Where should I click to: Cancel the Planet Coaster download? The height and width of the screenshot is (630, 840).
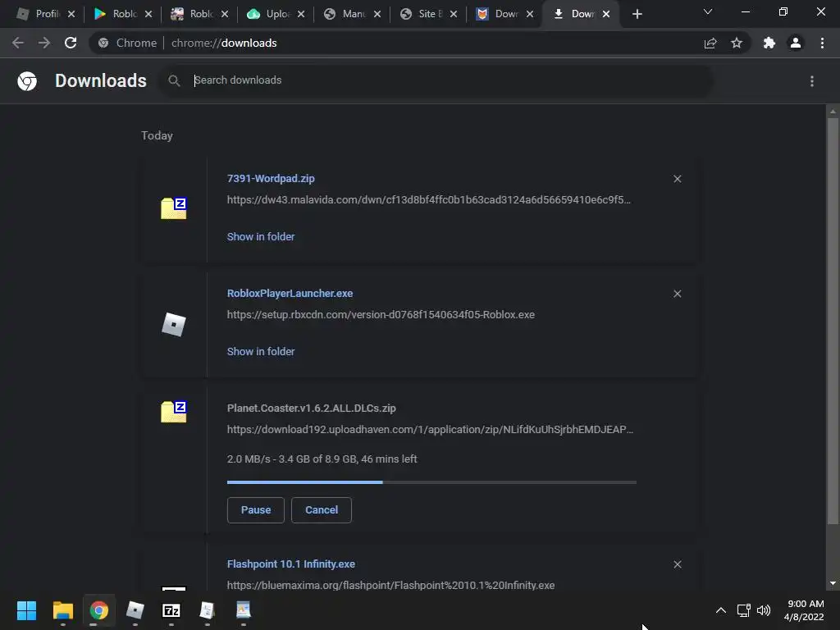(x=322, y=510)
